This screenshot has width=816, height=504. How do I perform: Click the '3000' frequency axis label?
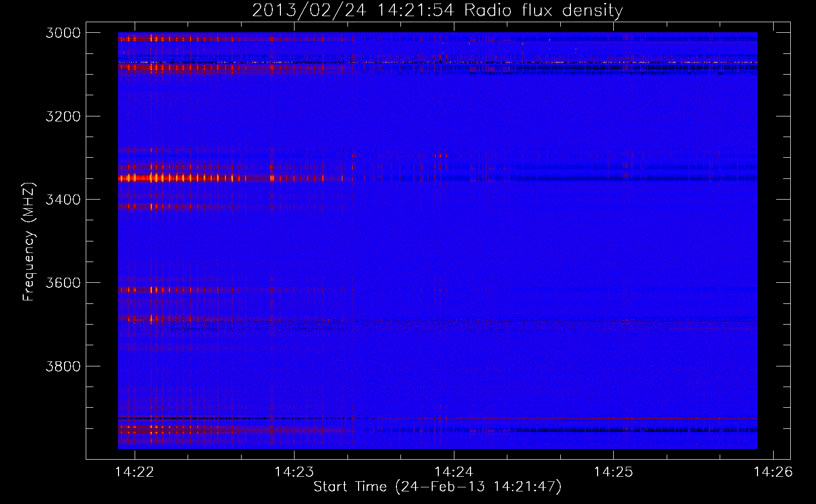pos(63,33)
